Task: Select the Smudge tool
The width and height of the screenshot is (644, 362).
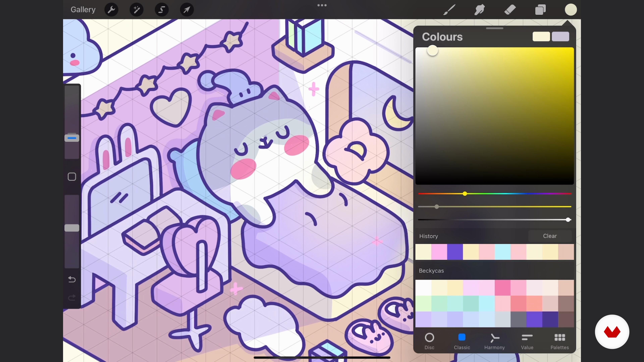Action: (x=479, y=10)
